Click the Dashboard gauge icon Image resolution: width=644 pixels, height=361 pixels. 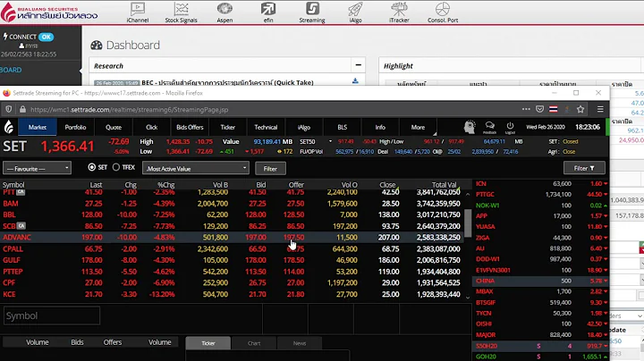[x=97, y=45]
